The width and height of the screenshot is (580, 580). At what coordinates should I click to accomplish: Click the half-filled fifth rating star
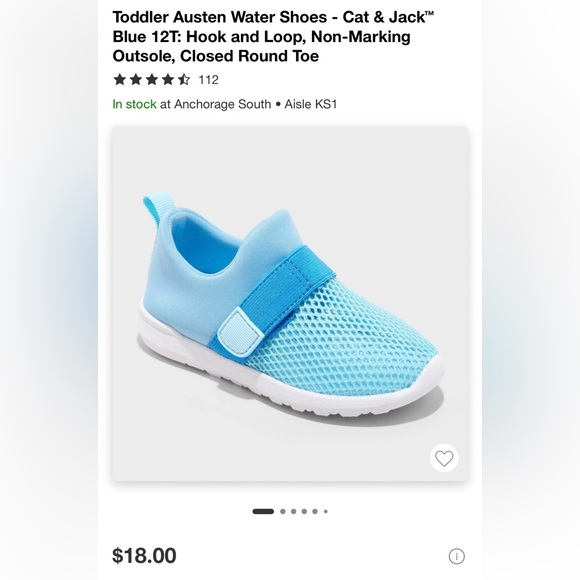(x=184, y=80)
